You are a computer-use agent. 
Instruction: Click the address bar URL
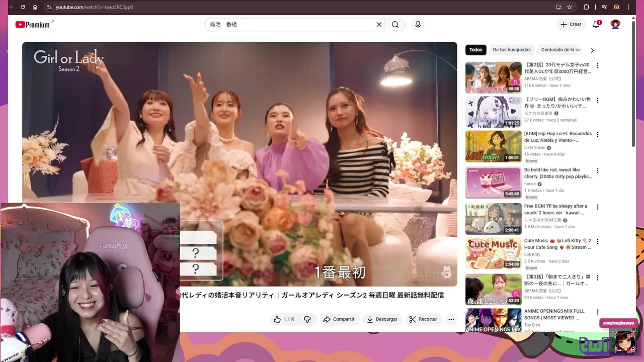[x=94, y=7]
